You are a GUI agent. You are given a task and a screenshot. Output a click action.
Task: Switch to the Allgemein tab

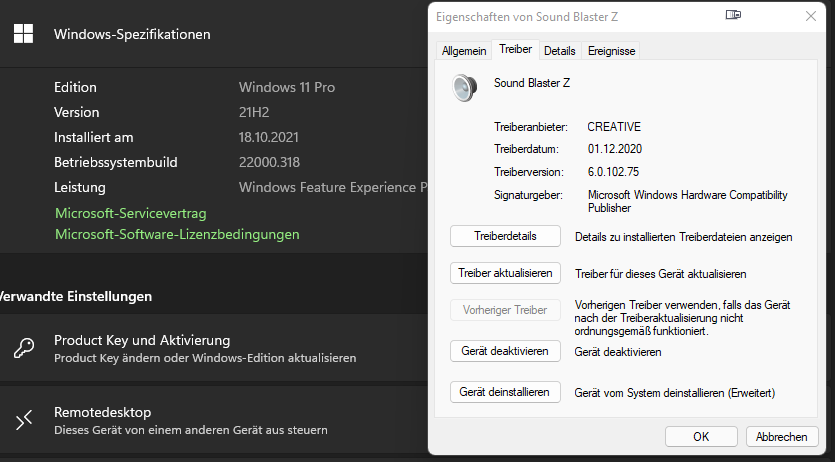click(x=464, y=51)
